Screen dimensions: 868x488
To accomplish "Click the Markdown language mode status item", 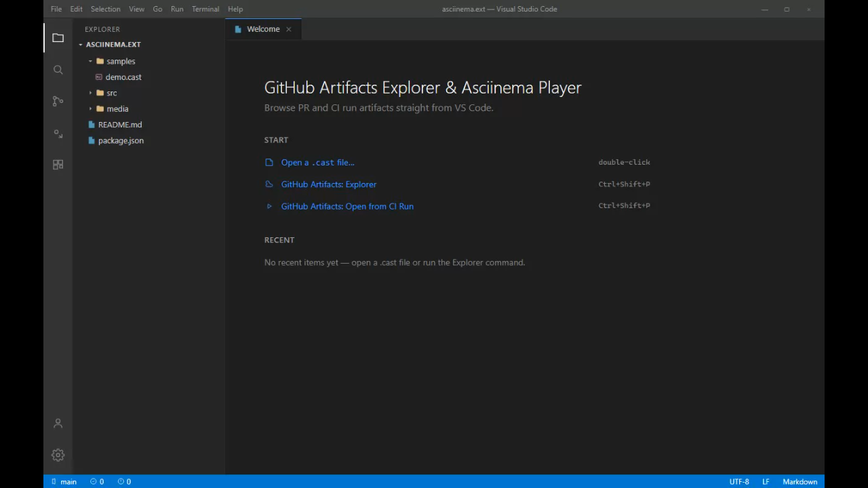I will pos(800,482).
